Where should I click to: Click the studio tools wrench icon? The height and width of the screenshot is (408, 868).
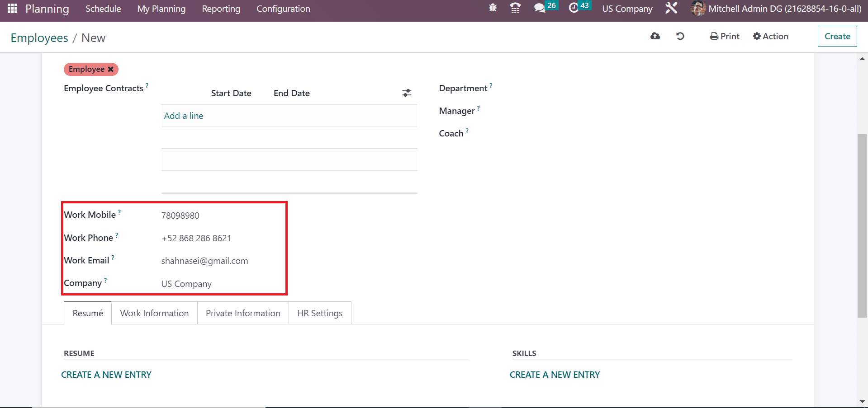coord(671,8)
